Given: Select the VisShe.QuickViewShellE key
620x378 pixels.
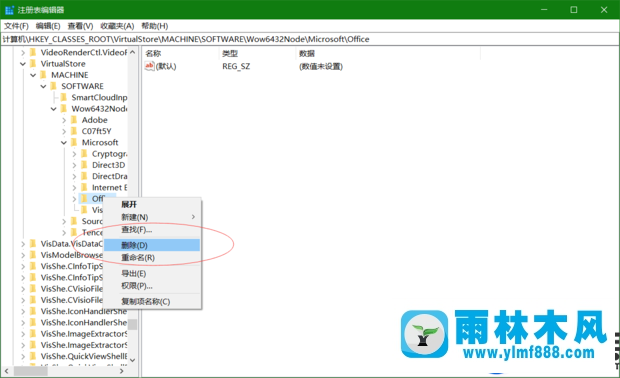Looking at the screenshot, I should click(x=84, y=356).
